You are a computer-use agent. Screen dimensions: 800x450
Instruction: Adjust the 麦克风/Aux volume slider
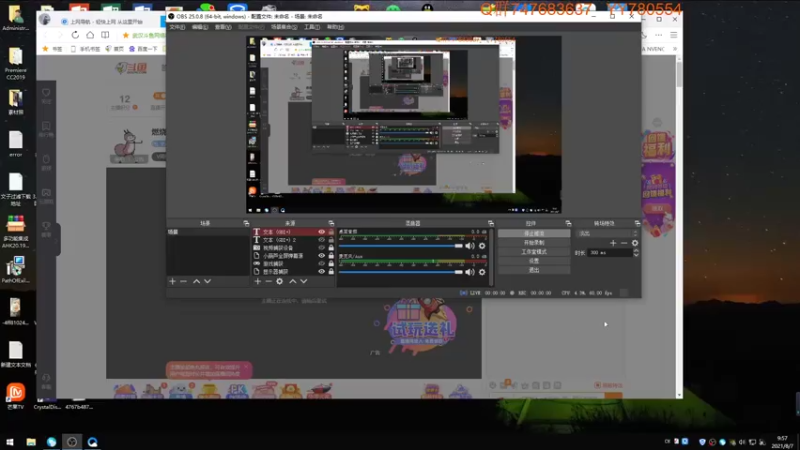(x=401, y=272)
